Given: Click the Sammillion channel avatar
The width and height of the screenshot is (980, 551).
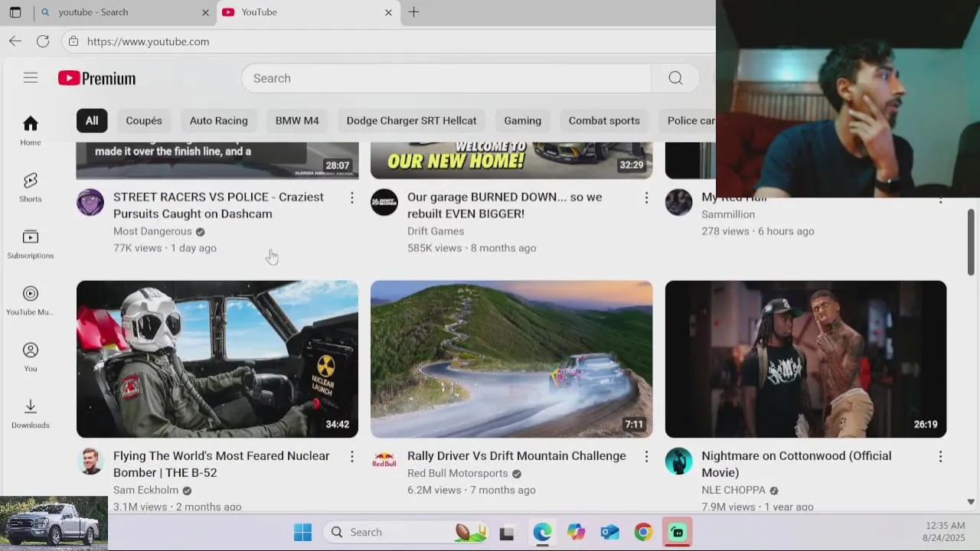Looking at the screenshot, I should coord(678,202).
